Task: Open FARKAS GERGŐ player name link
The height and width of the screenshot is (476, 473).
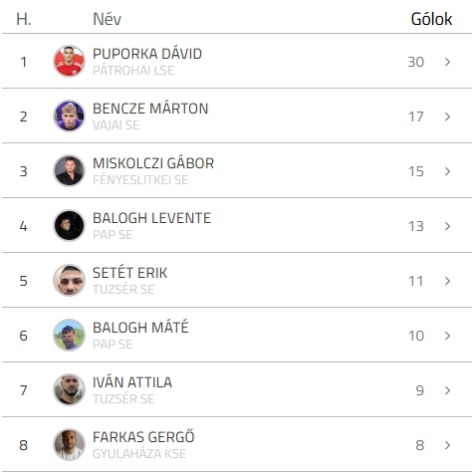Action: click(143, 437)
